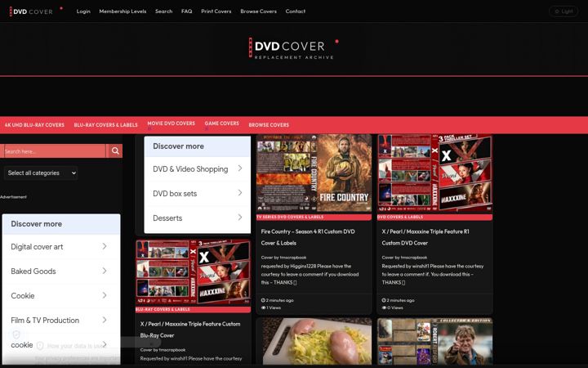Click the TV Series DVD Covers & Labels tag
Viewport: 588px width, 368px height.
coord(290,217)
